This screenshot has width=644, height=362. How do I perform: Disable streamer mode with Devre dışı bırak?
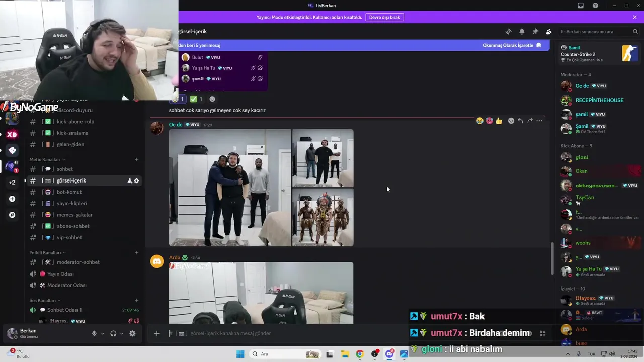tap(384, 17)
